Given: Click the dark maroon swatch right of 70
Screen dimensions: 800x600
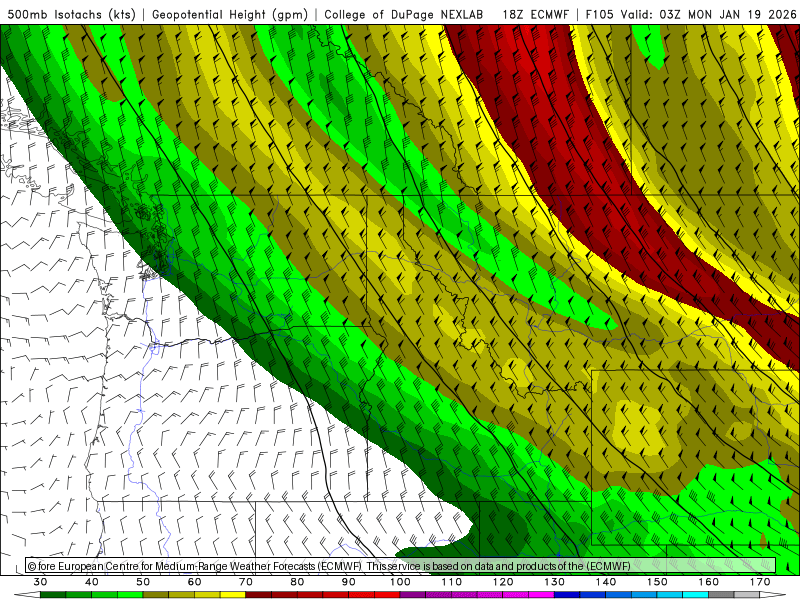Looking at the screenshot, I should (x=259, y=595).
